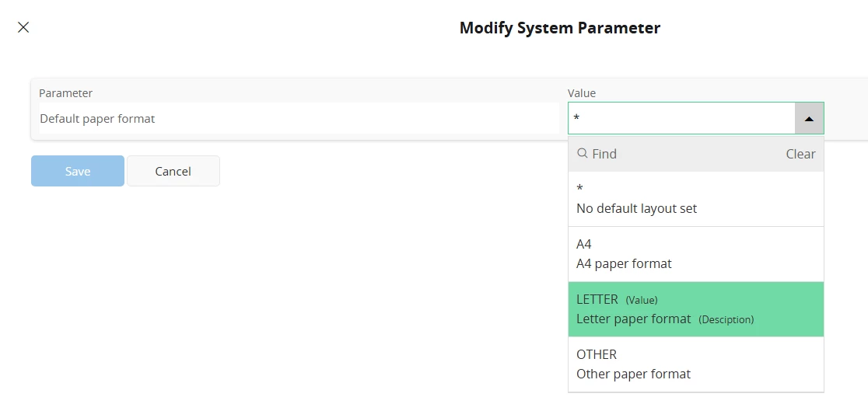The height and width of the screenshot is (404, 868).
Task: Choose the A4 value option
Action: point(696,254)
